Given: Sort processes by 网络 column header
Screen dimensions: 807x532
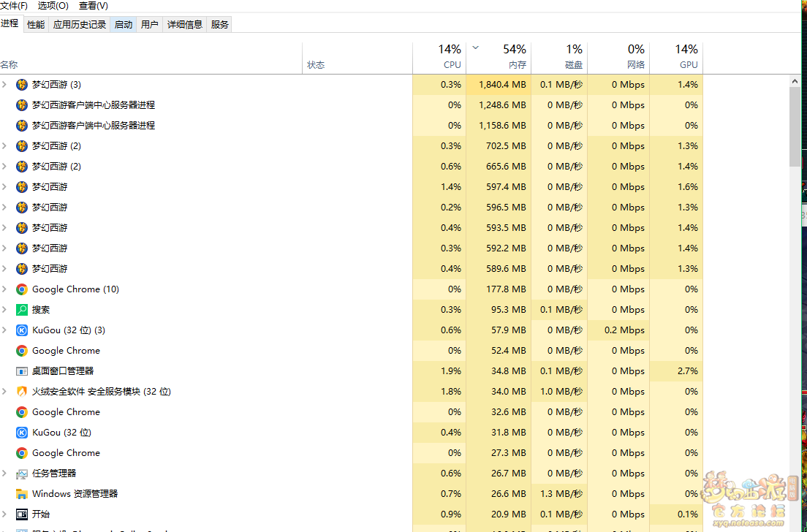Looking at the screenshot, I should click(x=618, y=58).
